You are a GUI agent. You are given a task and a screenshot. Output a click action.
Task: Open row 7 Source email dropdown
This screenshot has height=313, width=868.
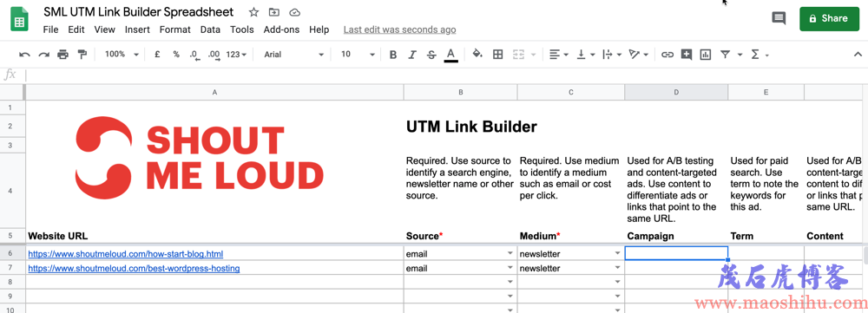coord(510,268)
